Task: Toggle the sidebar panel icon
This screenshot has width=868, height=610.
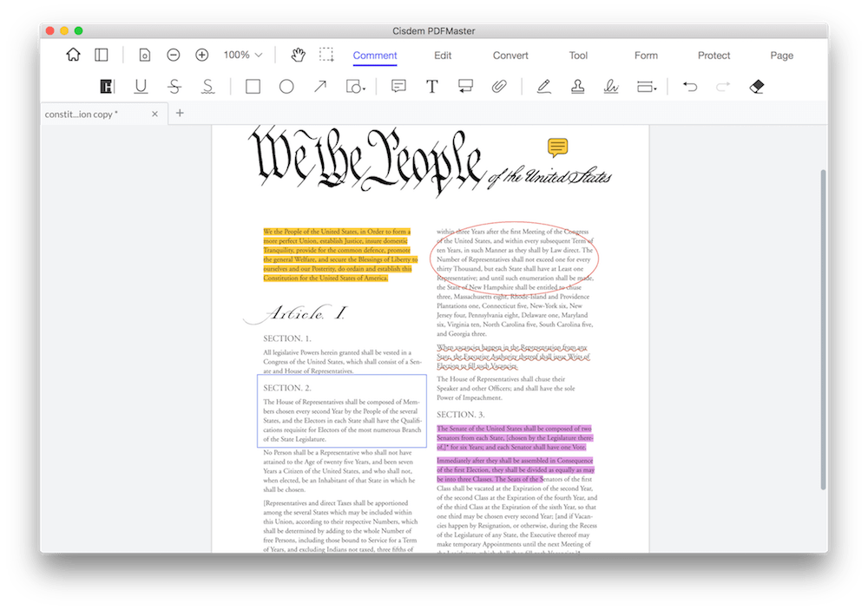Action: coord(102,55)
